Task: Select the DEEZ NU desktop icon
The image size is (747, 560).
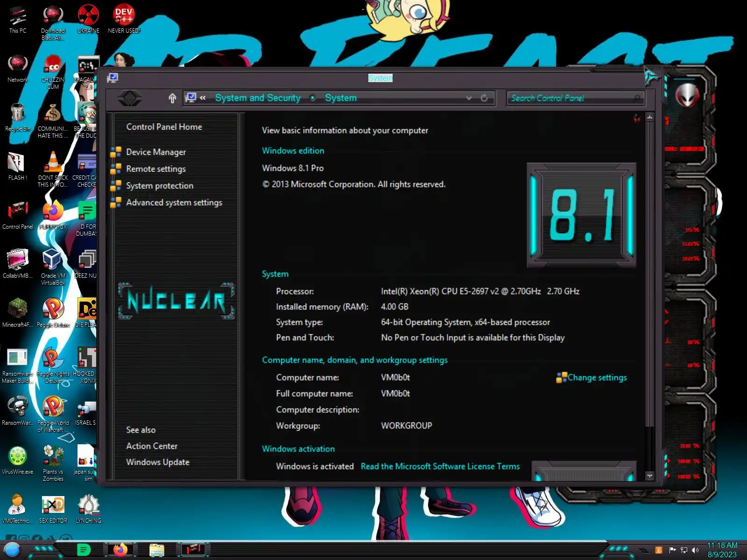Action: pos(86,265)
